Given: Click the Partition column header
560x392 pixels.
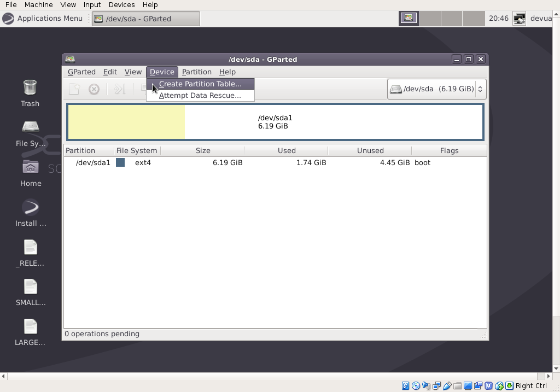Looking at the screenshot, I should click(x=89, y=151).
